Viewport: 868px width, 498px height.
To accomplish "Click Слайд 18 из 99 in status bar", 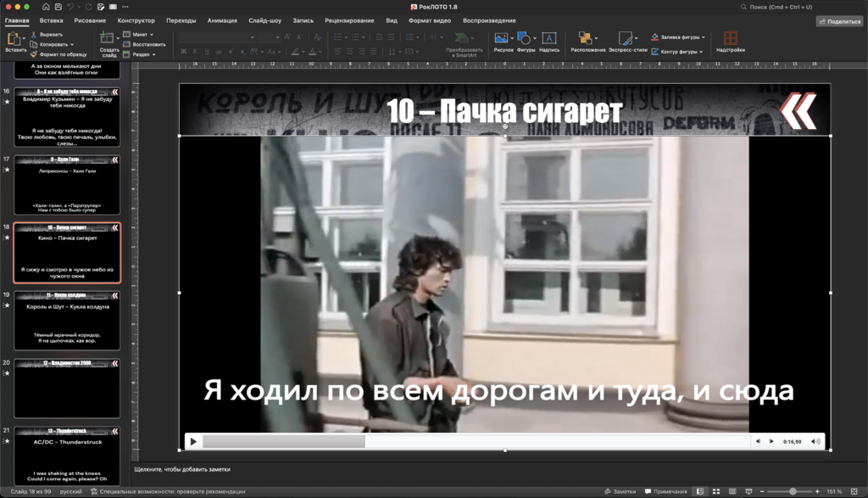I will point(31,491).
